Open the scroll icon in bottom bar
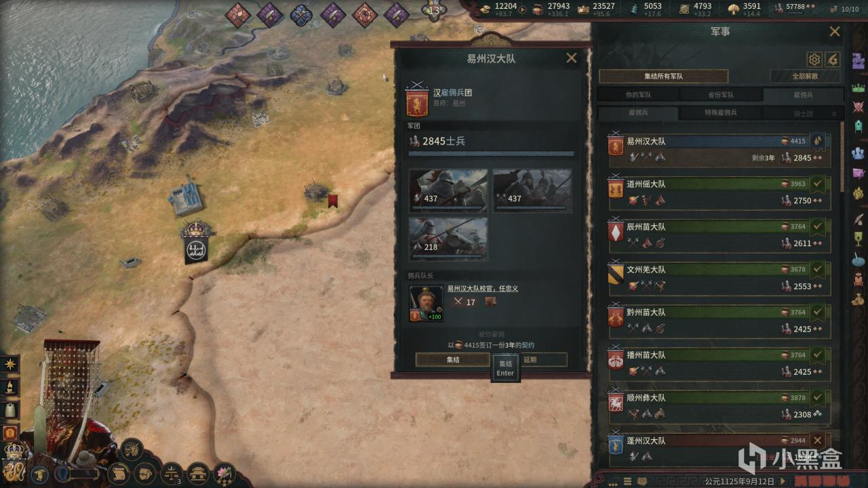The width and height of the screenshot is (868, 488). point(119,472)
